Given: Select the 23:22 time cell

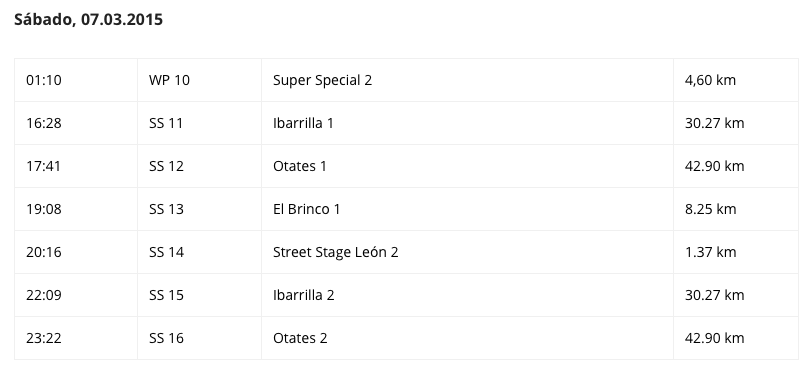Looking at the screenshot, I should point(76,337).
